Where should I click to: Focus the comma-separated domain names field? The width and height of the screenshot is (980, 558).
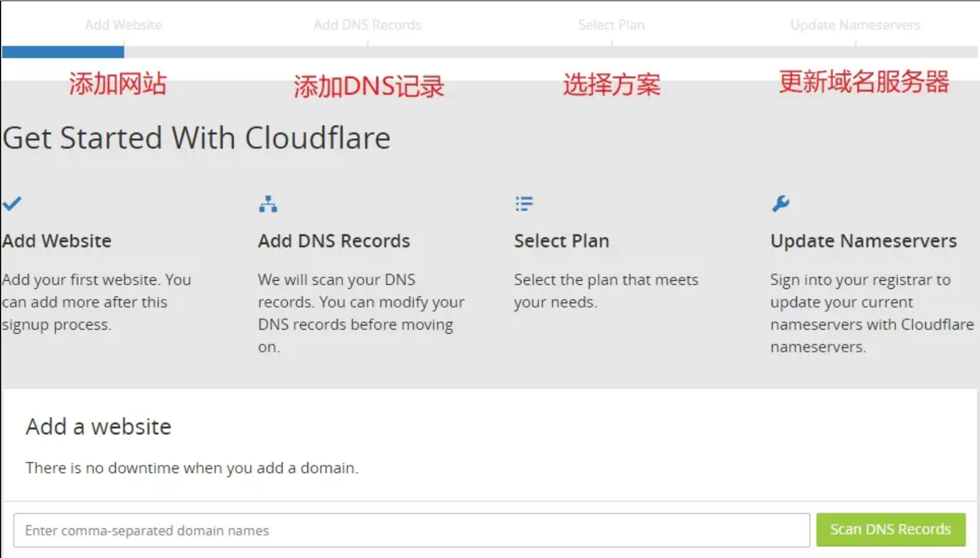(x=412, y=530)
